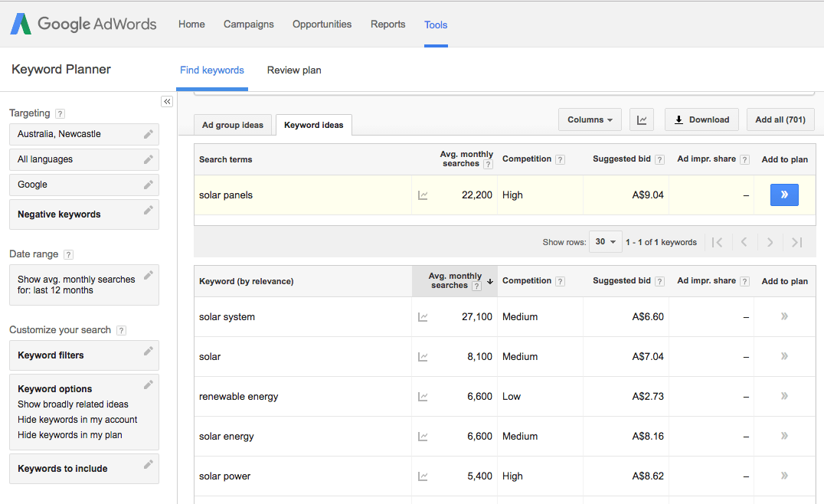Expand the Show rows 30 selector
The width and height of the screenshot is (824, 504).
(605, 242)
